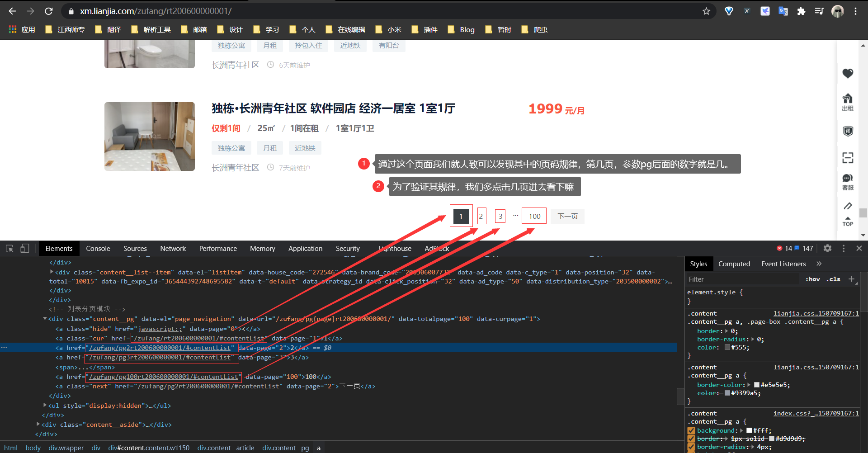Expand the border shorthand in .content__pg a rule
Image resolution: width=868 pixels, height=453 pixels.
click(726, 331)
